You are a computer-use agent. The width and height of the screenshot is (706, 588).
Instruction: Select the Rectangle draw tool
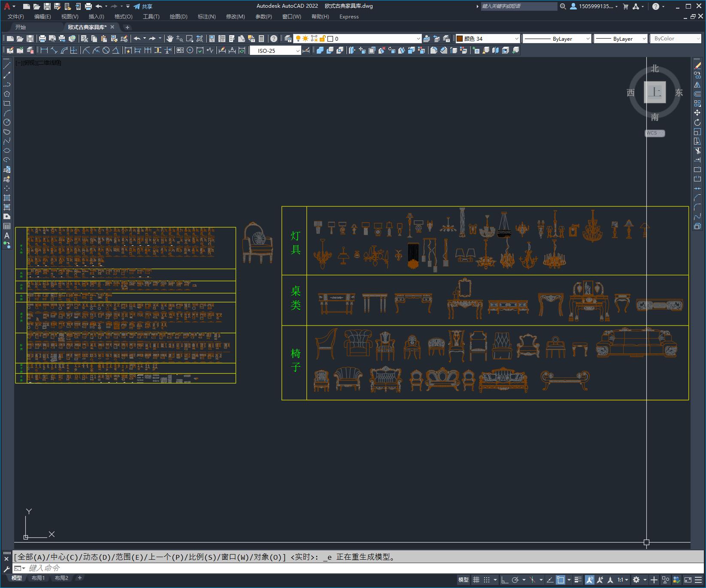(x=7, y=103)
